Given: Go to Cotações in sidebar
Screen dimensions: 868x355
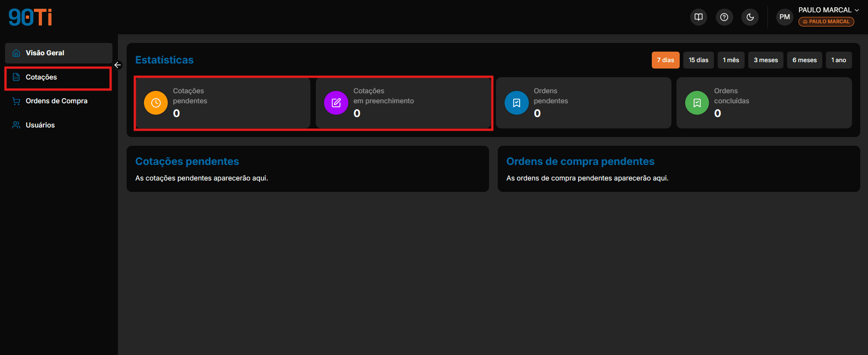Looking at the screenshot, I should (59, 77).
